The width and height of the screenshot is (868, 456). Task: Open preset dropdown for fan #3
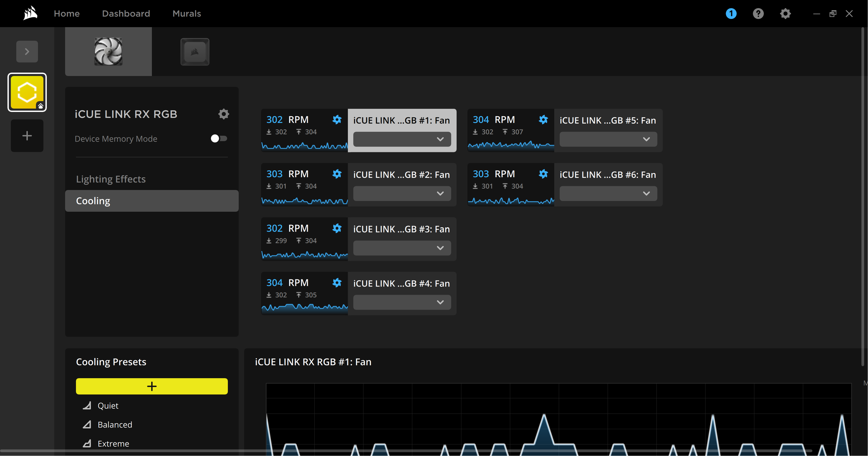(x=402, y=248)
